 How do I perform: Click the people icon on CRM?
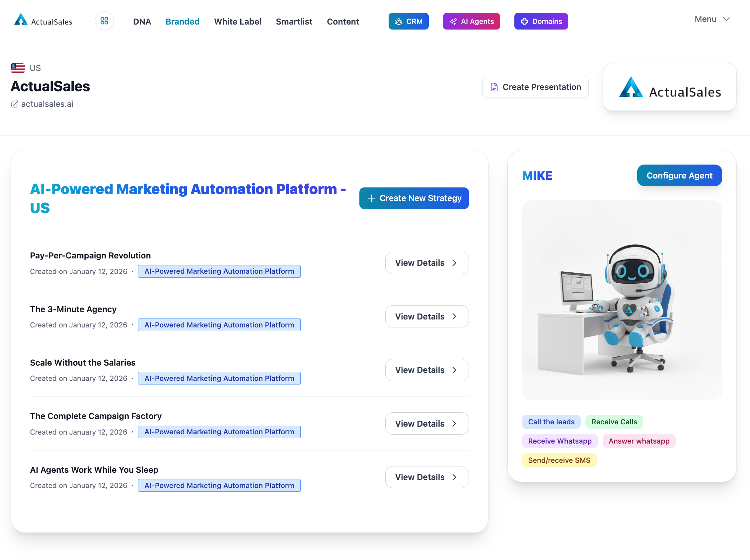tap(398, 21)
